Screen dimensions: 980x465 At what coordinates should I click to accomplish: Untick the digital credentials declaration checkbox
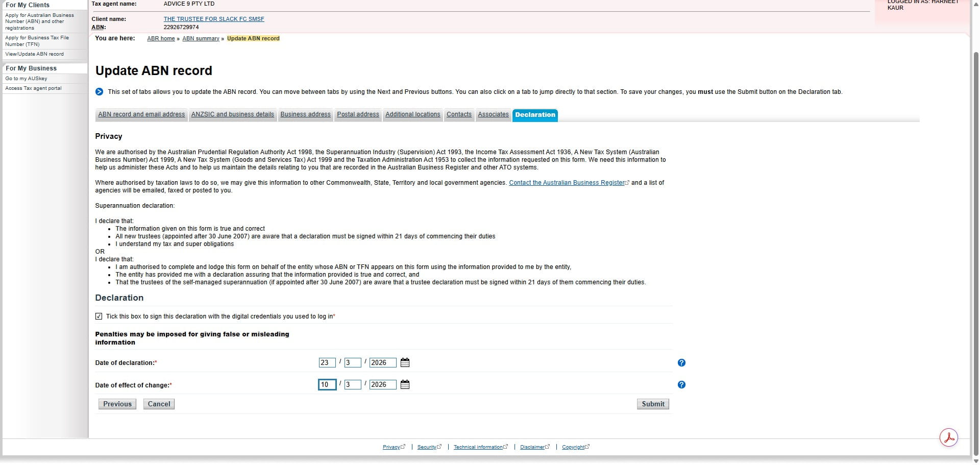pos(99,316)
